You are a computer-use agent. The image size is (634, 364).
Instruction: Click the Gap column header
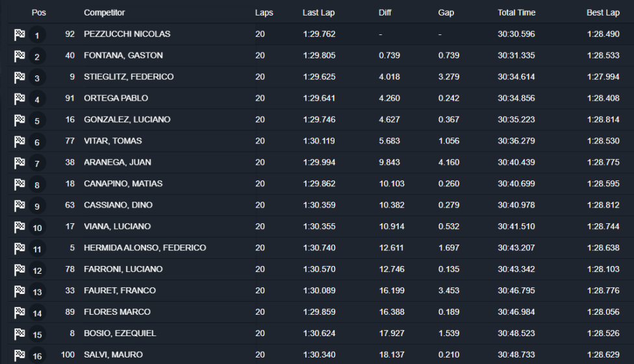tap(446, 13)
